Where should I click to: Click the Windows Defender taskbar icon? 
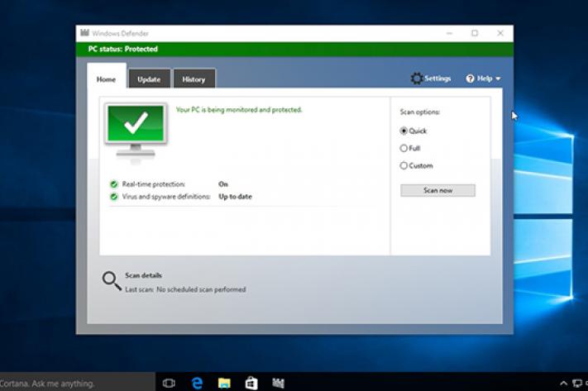coord(279,383)
